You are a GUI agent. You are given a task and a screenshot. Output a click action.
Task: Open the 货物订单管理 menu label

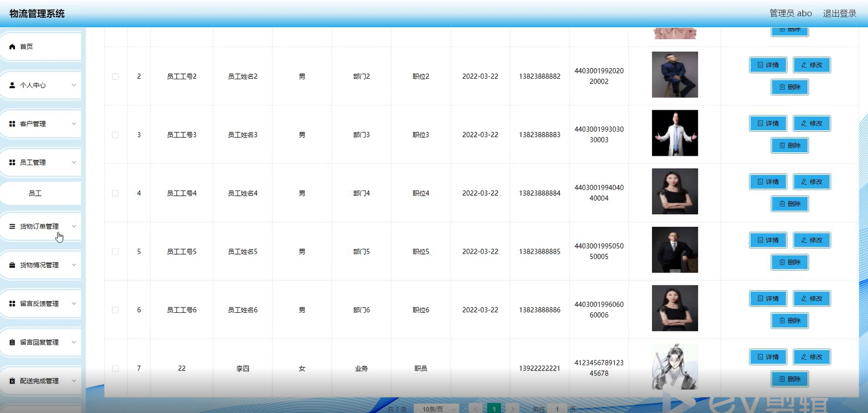pyautogui.click(x=39, y=226)
